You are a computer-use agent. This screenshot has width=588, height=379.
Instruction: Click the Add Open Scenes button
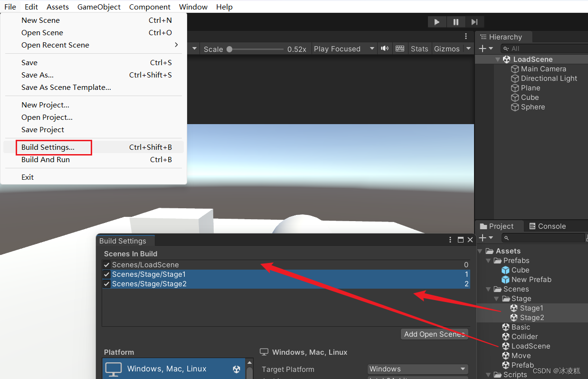point(434,334)
